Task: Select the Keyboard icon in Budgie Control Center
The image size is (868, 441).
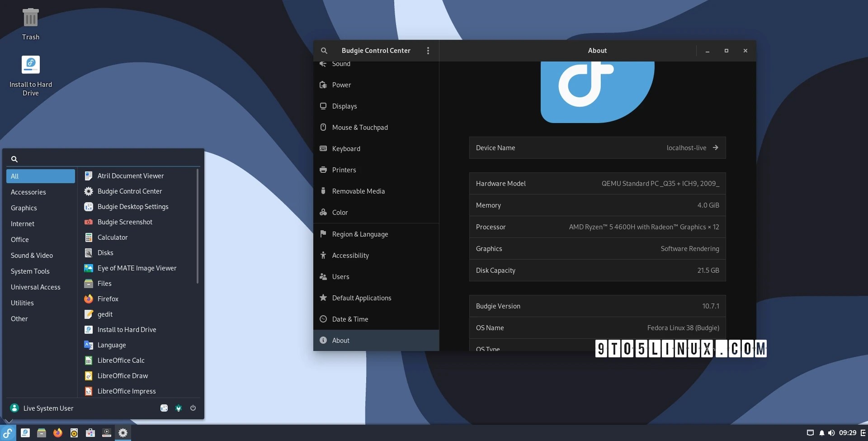Action: tap(323, 148)
